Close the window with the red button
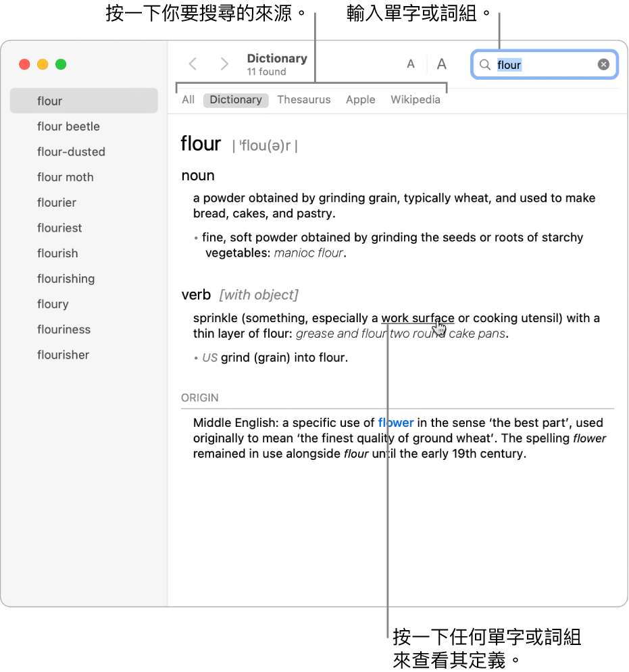629x672 pixels. (x=24, y=64)
